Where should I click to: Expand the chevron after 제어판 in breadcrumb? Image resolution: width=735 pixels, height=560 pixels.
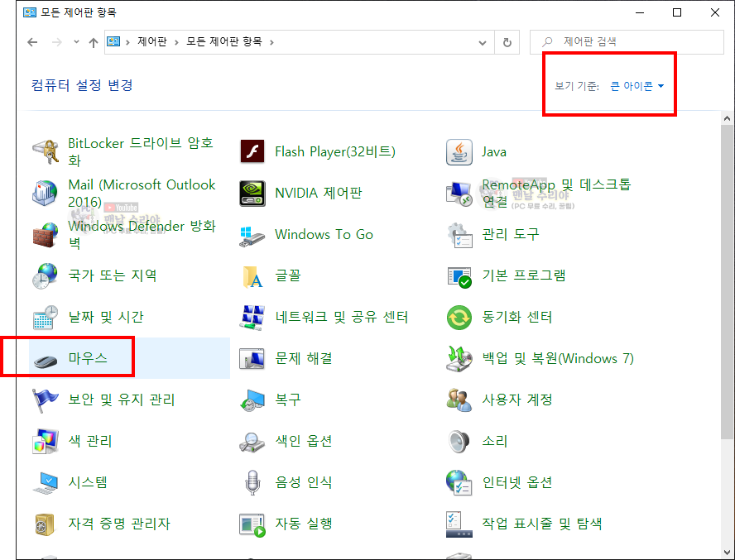point(177,42)
